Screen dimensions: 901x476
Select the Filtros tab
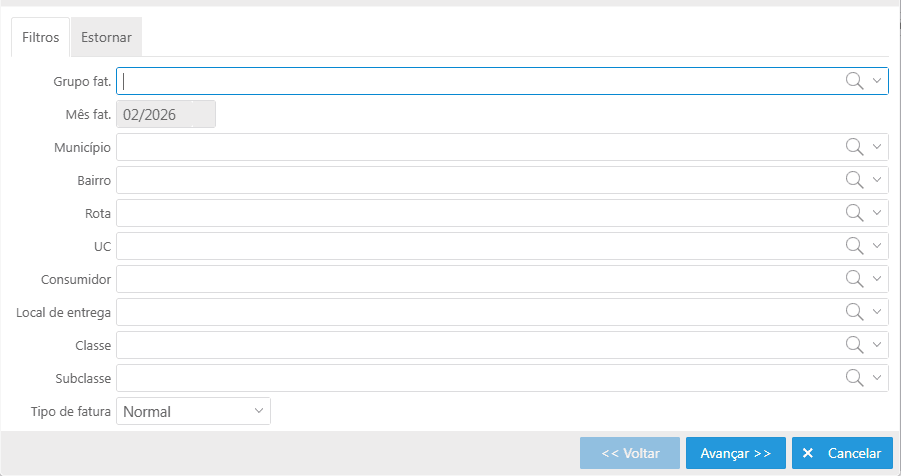[x=41, y=38]
